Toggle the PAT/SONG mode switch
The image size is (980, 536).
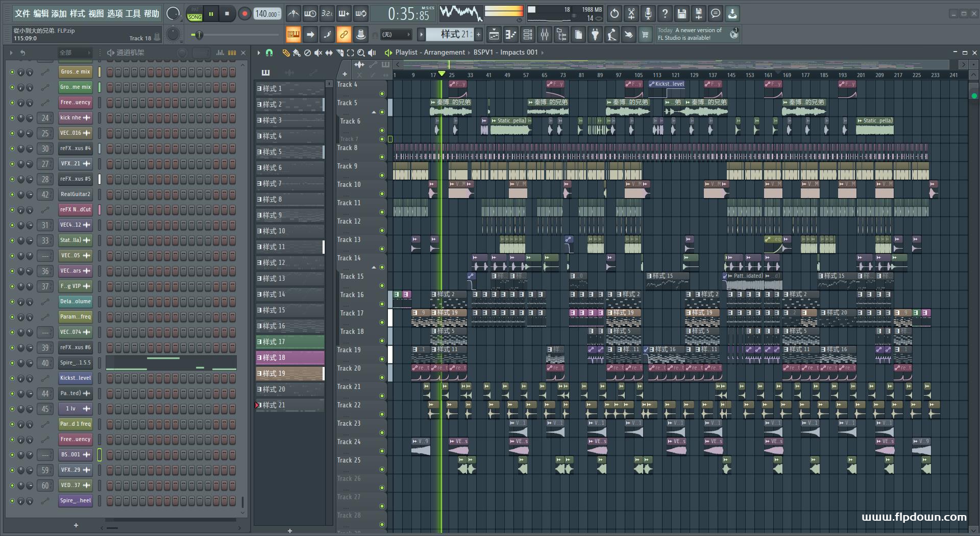pos(194,14)
